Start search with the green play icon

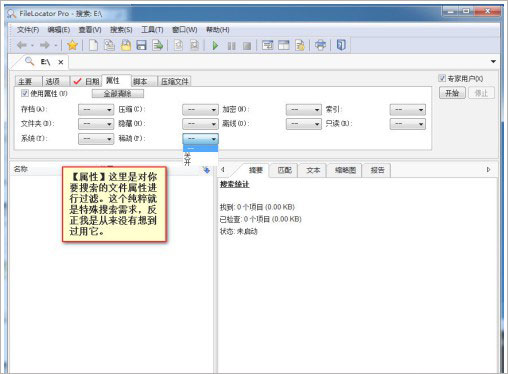[x=215, y=45]
